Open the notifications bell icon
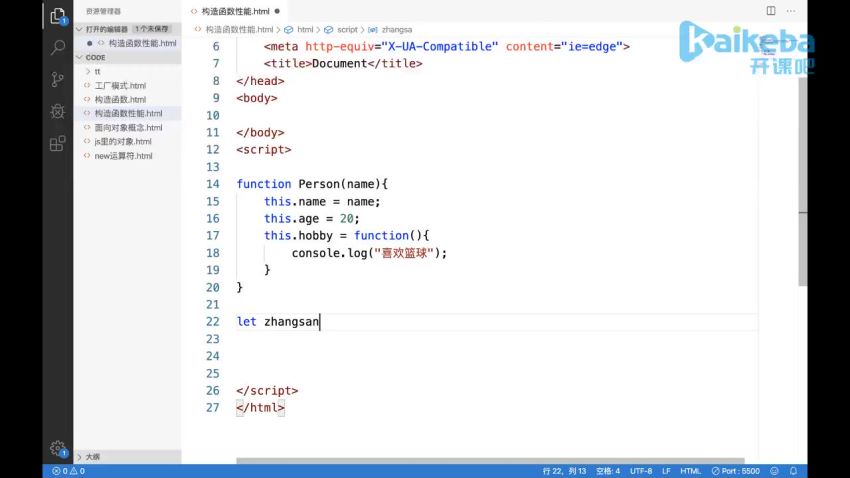 (793, 471)
